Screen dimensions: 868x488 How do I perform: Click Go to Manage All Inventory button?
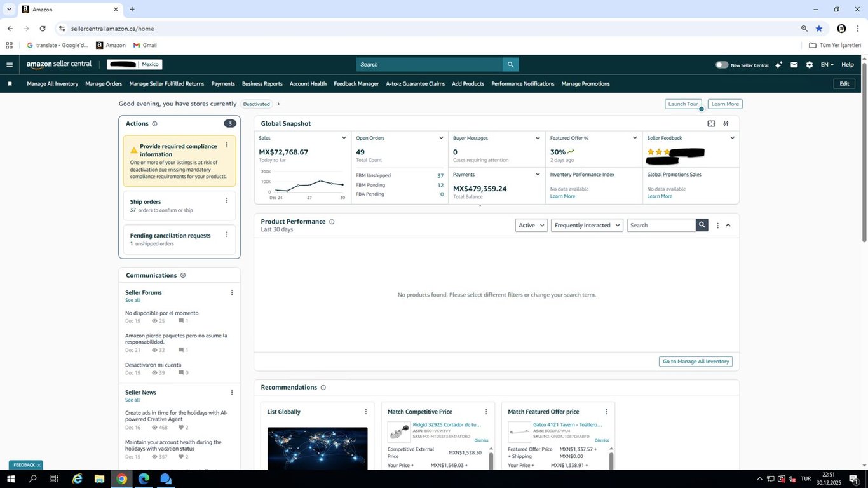[696, 362]
